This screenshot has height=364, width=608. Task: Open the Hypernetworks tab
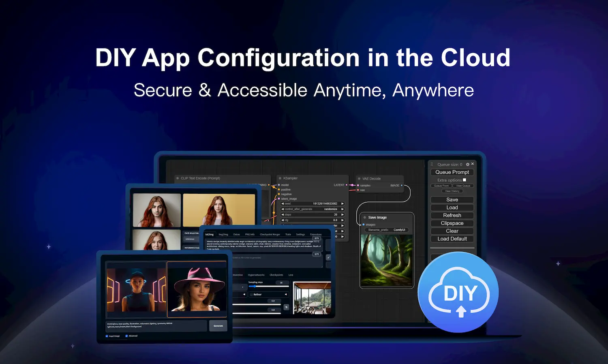256,275
